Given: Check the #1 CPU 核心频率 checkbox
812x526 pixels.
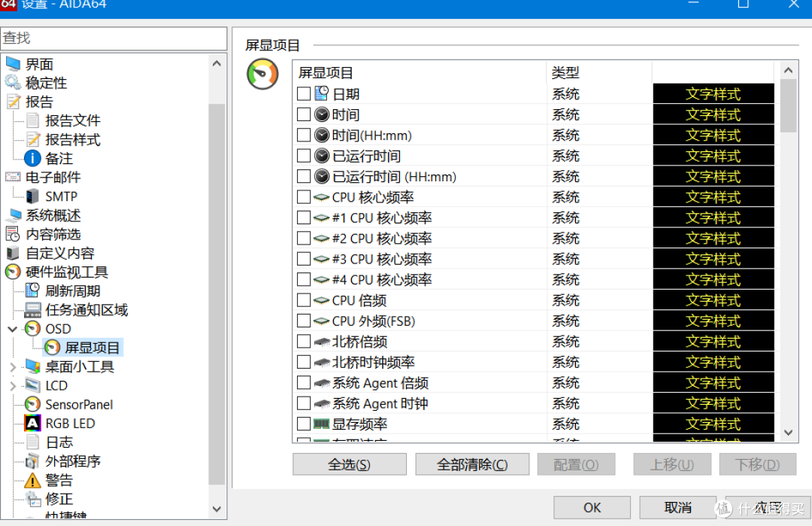Looking at the screenshot, I should point(304,217).
